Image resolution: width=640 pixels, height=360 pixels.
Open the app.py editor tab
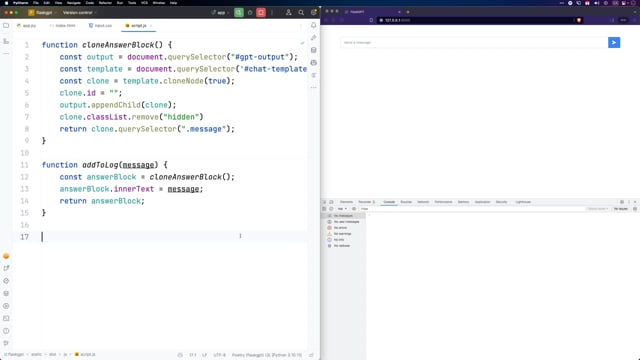pyautogui.click(x=27, y=25)
